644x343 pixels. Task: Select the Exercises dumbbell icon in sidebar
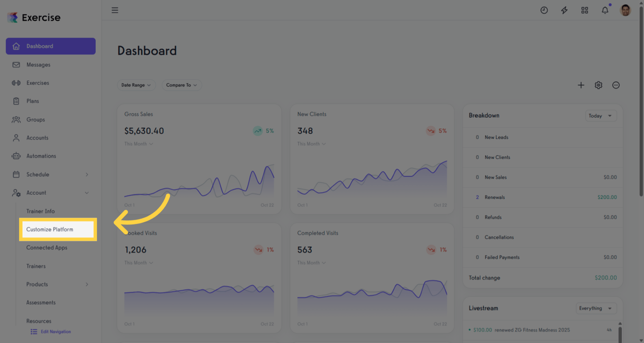pyautogui.click(x=17, y=83)
